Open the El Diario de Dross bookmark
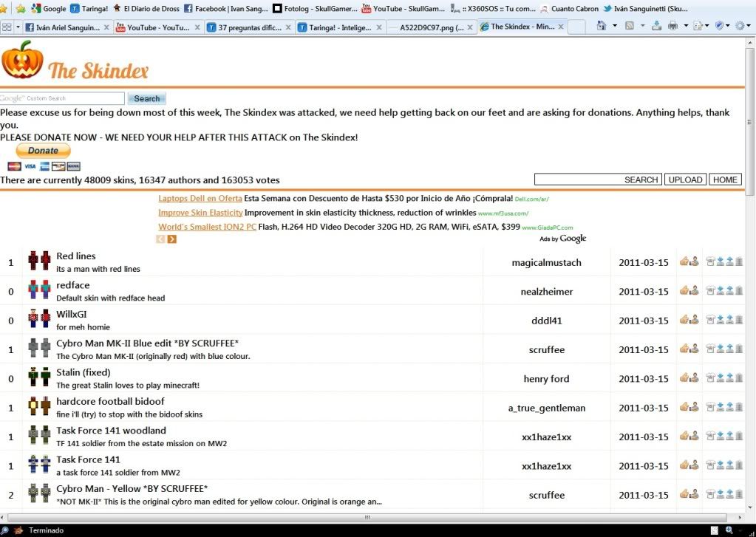756x537 pixels. click(146, 9)
